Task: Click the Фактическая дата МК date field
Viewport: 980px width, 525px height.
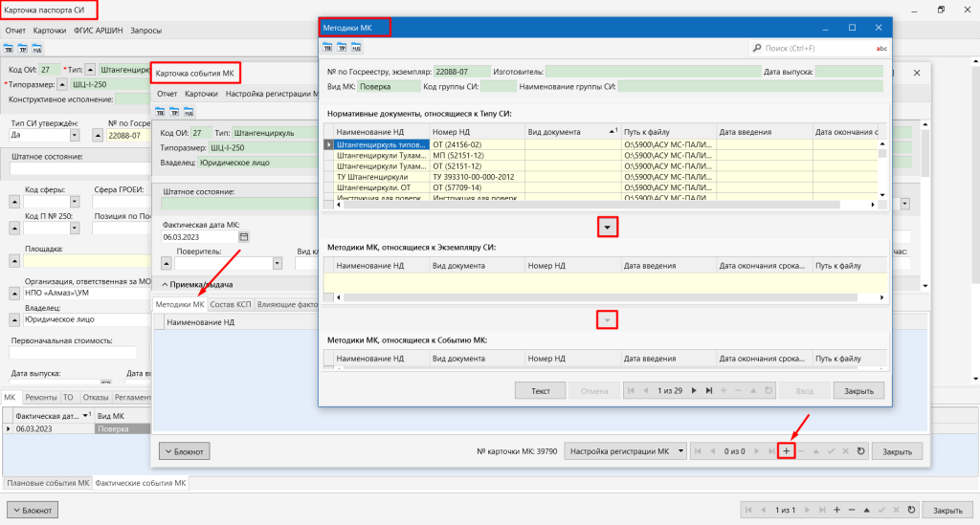Action: [199, 236]
